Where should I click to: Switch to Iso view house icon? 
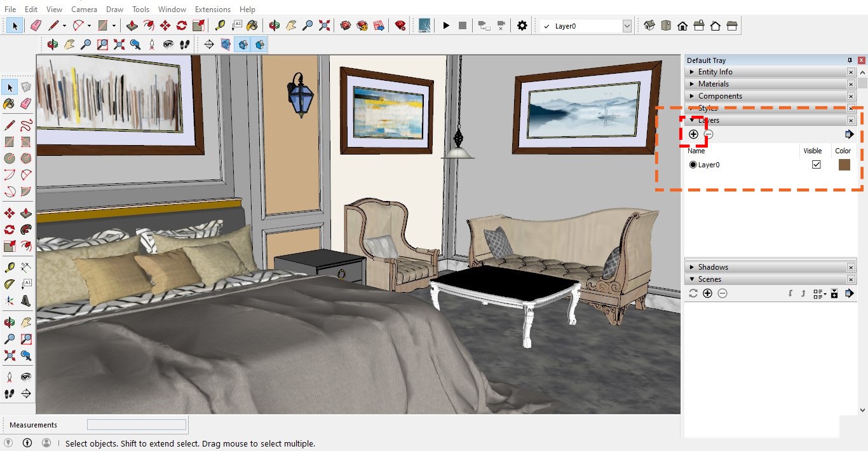[x=649, y=25]
